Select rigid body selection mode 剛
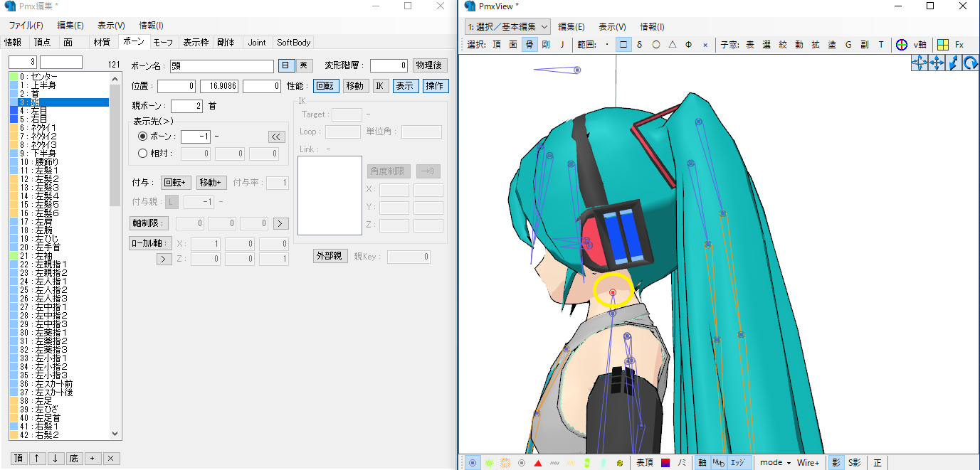The height and width of the screenshot is (470, 980). (x=545, y=44)
